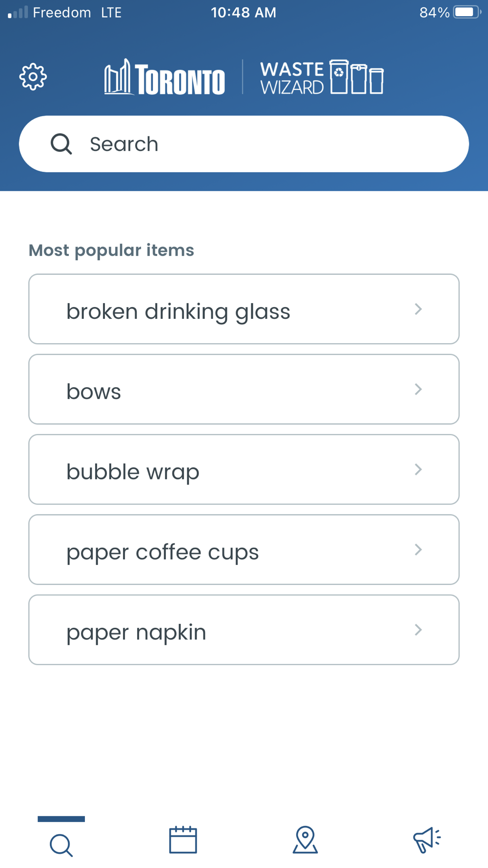
Task: Open the map location pin tab
Action: tap(305, 840)
